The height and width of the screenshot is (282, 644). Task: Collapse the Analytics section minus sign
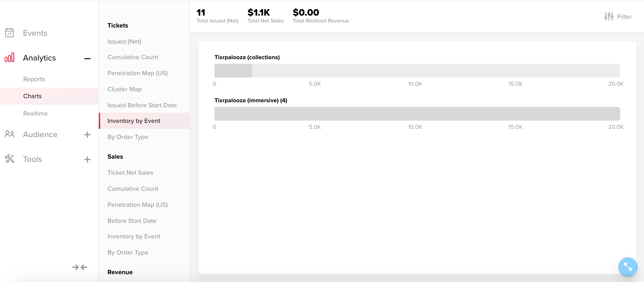pyautogui.click(x=87, y=58)
